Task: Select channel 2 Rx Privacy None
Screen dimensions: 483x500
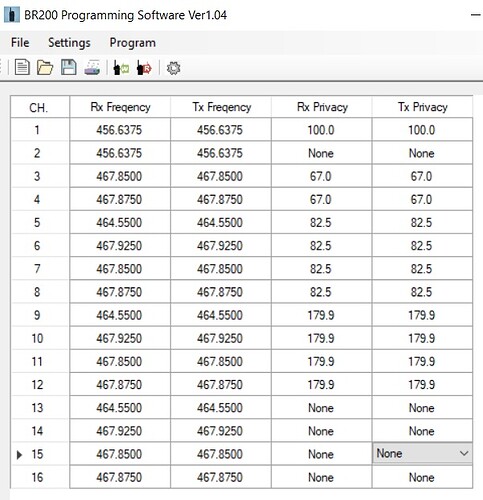Action: point(322,153)
